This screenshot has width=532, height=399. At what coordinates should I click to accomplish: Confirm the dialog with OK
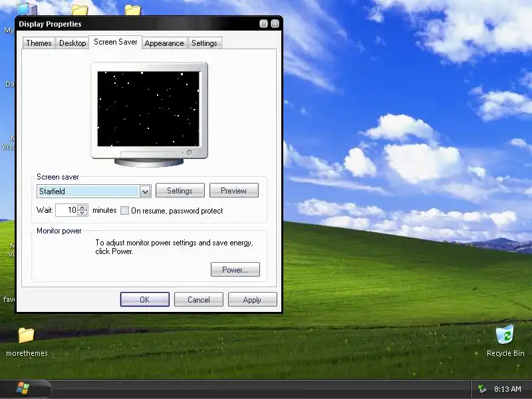144,300
